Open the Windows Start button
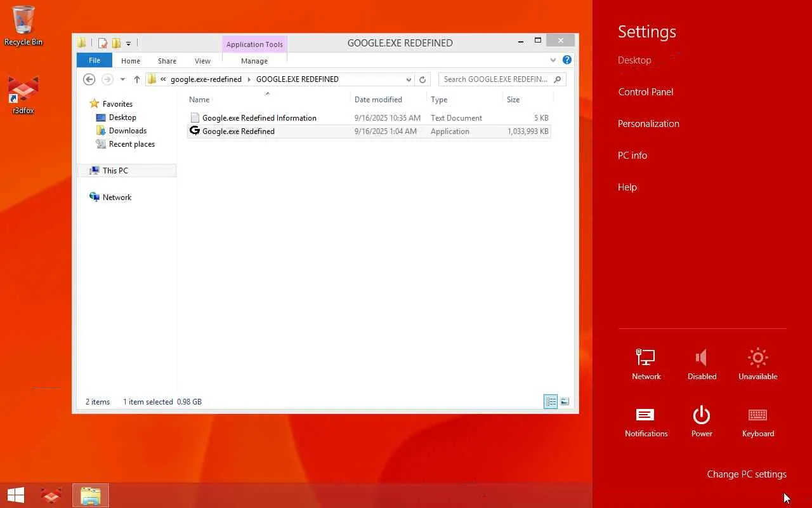812x508 pixels. click(x=16, y=495)
